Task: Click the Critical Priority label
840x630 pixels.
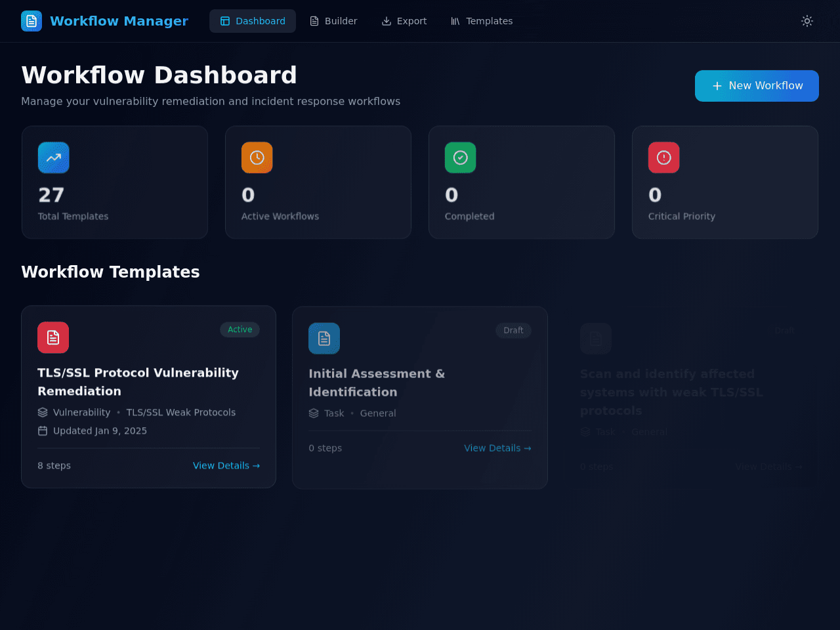Action: [682, 216]
